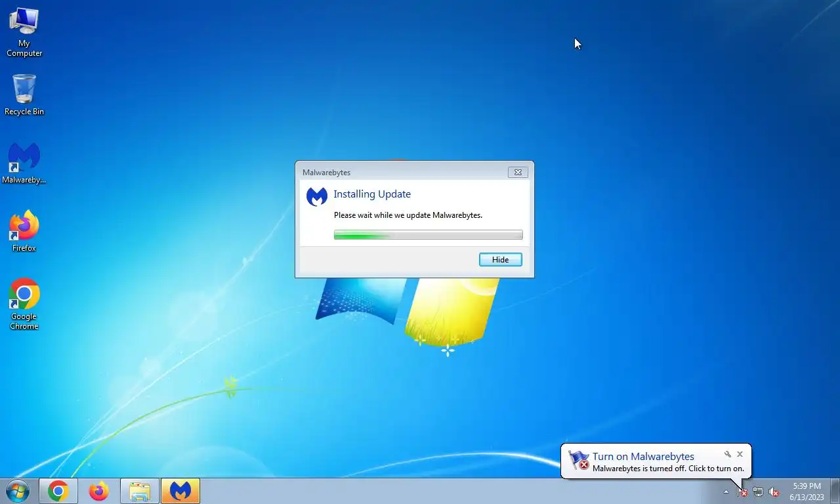This screenshot has height=504, width=840.
Task: Open the clock showing 5:39 PM
Action: point(807,492)
